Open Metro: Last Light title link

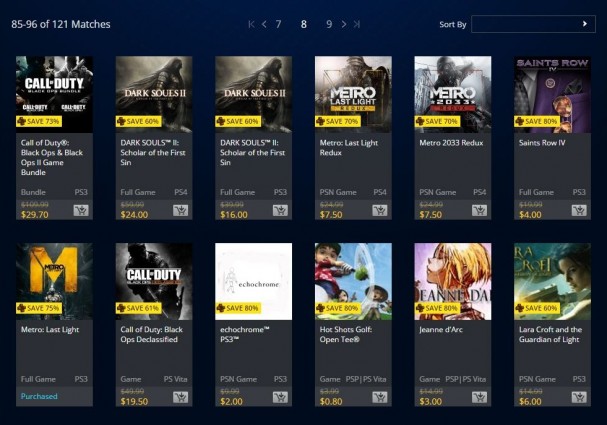[50, 330]
